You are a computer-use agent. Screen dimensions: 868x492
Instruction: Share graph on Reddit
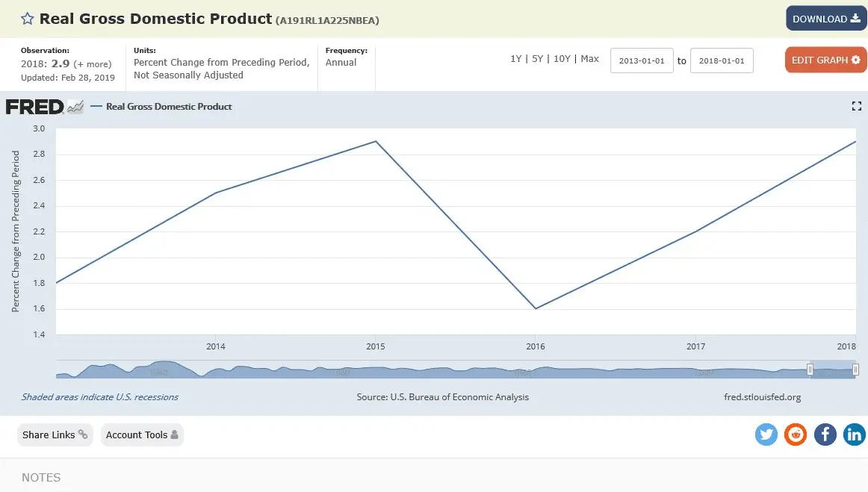796,435
